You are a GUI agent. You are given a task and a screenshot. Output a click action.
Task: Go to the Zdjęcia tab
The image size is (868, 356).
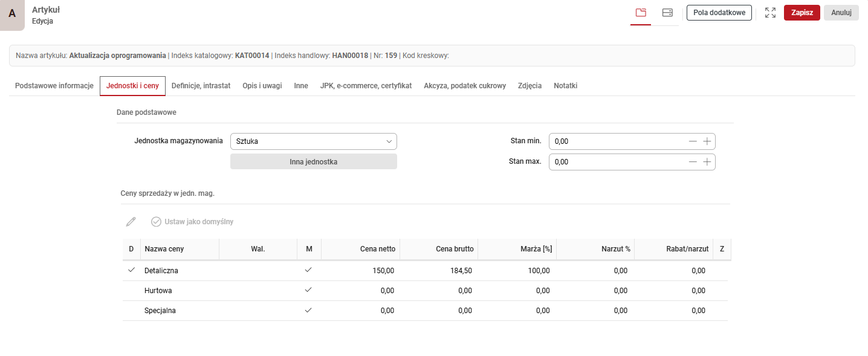530,86
